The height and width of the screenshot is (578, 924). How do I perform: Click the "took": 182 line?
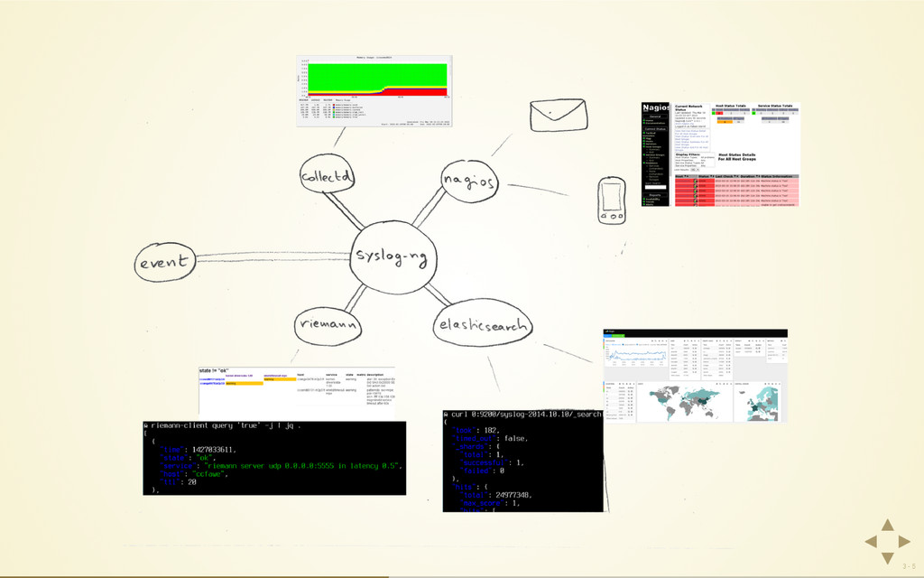pyautogui.click(x=476, y=431)
